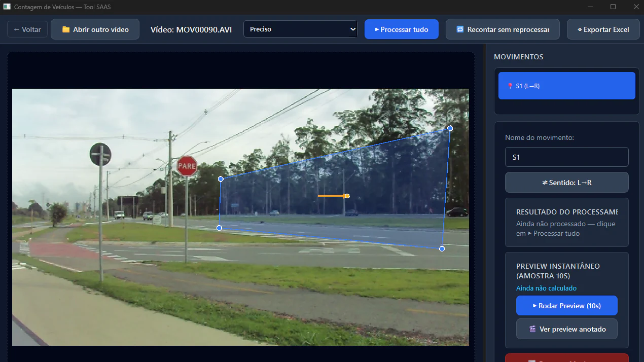Click the RESULTADO DO PROCESSAMENTO heading
The width and height of the screenshot is (644, 362).
(x=566, y=212)
